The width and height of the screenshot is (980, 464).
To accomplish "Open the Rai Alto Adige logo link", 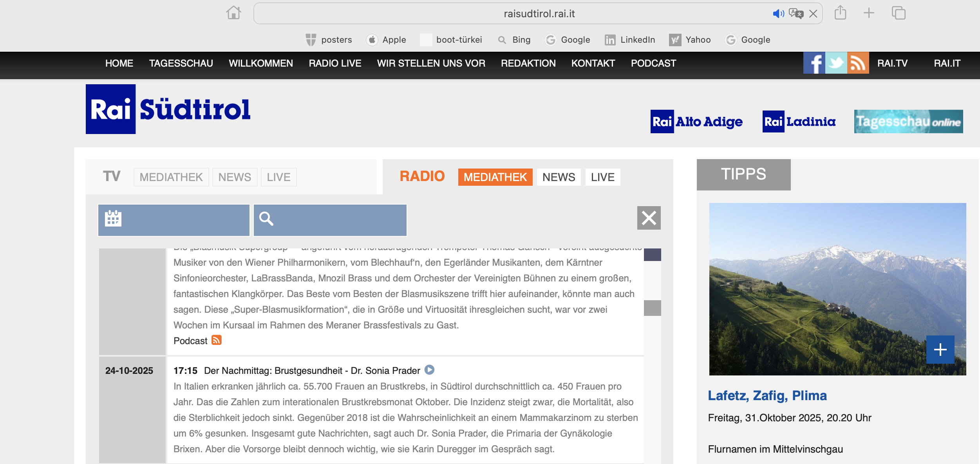I will tap(696, 121).
